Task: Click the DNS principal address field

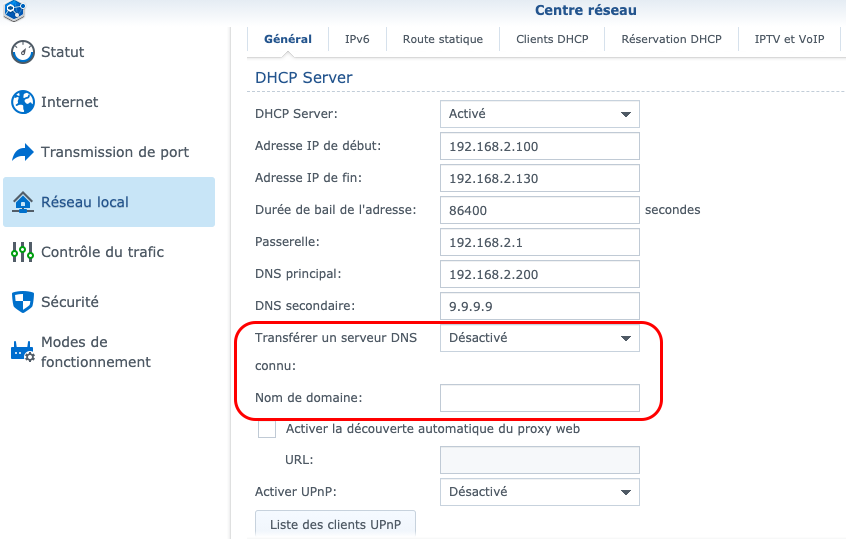Action: [x=539, y=274]
